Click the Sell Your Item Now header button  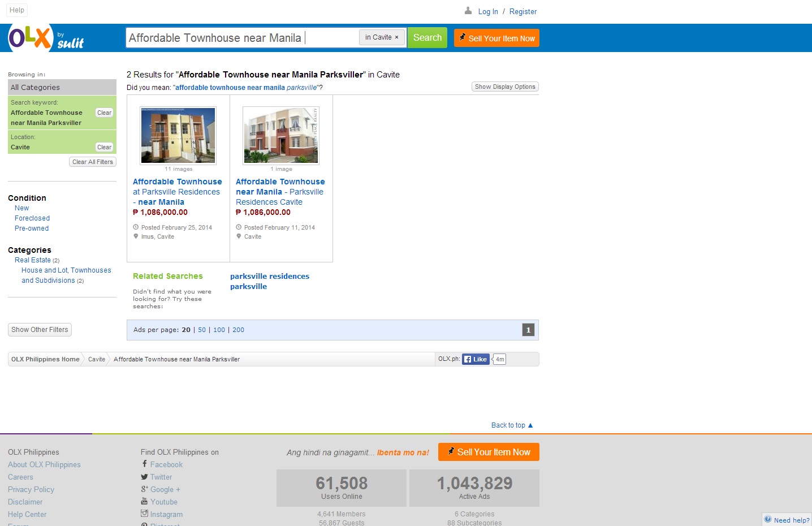click(496, 38)
